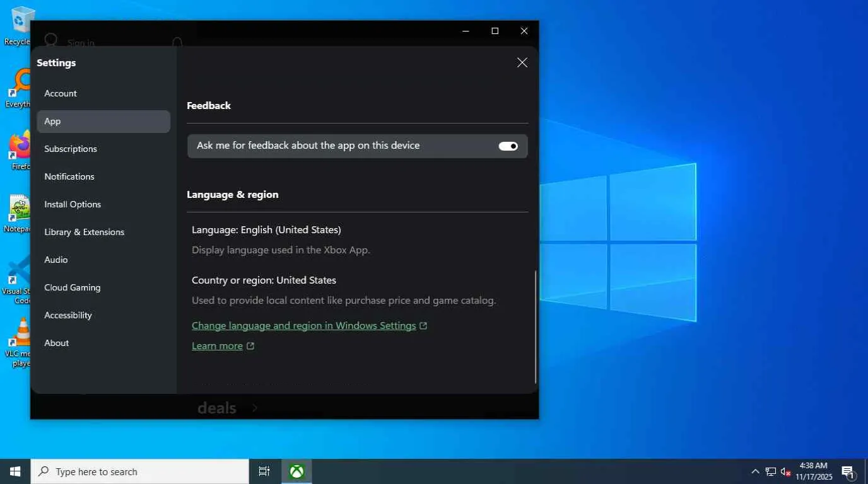Click the Language: English (United States) text

coord(266,229)
